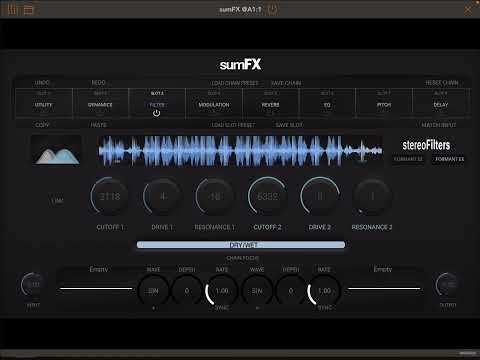
Task: Click Save Slot
Action: (x=289, y=125)
